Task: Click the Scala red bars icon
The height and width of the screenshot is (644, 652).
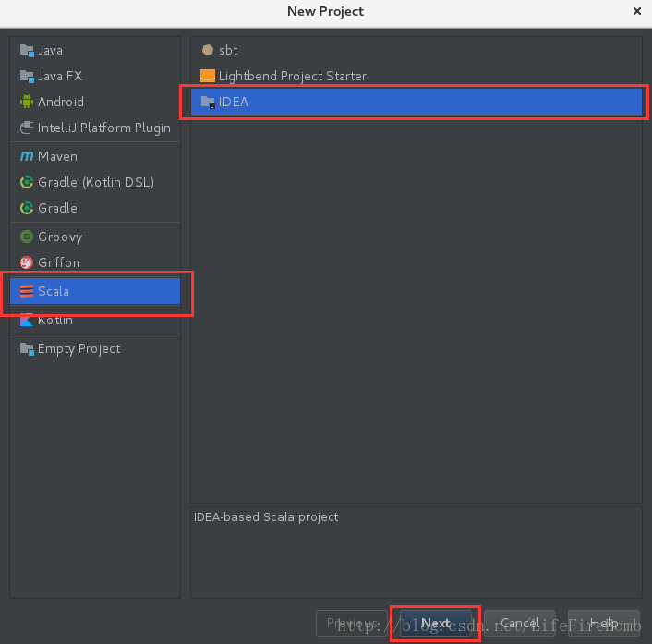Action: [27, 291]
